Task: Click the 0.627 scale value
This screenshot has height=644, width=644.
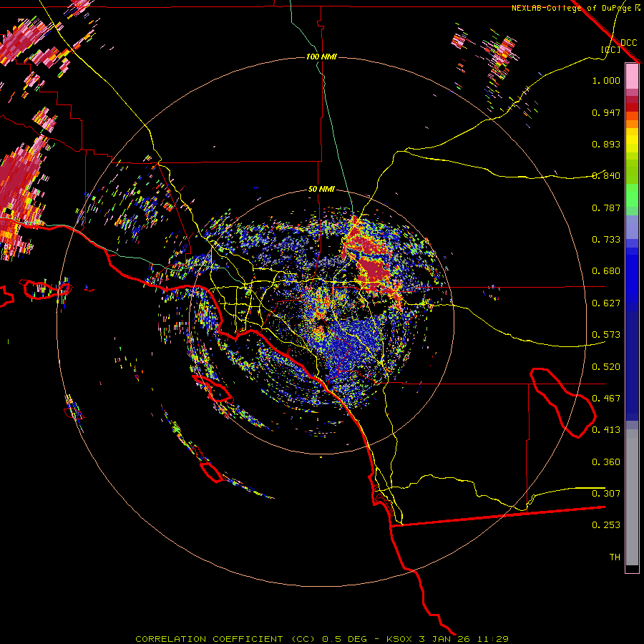Action: click(x=606, y=303)
